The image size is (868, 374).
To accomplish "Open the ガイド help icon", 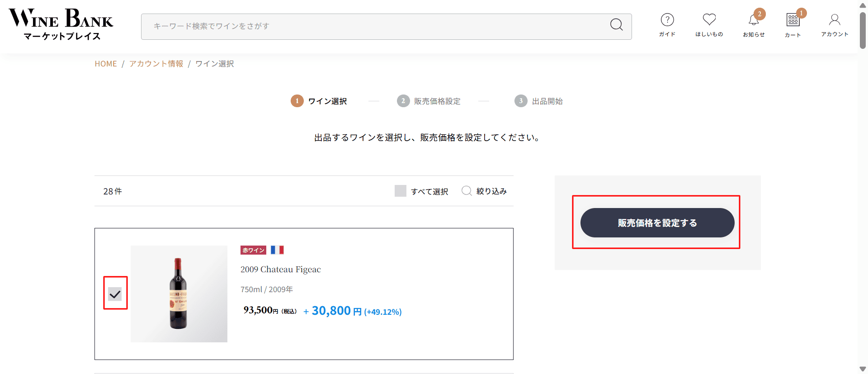I will 667,25.
